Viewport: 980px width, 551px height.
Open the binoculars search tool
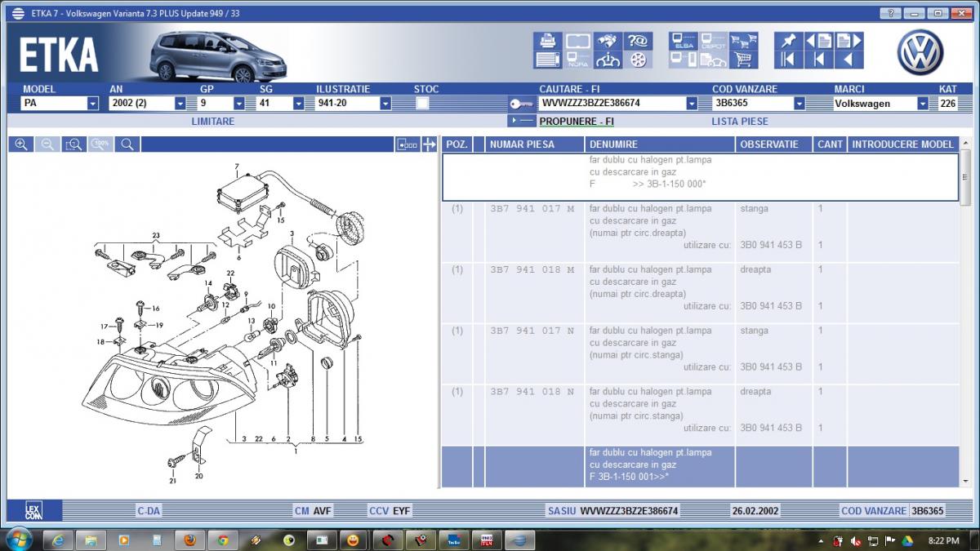607,41
